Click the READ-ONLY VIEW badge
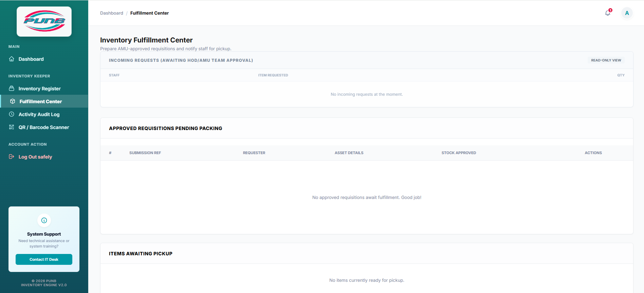 point(606,60)
